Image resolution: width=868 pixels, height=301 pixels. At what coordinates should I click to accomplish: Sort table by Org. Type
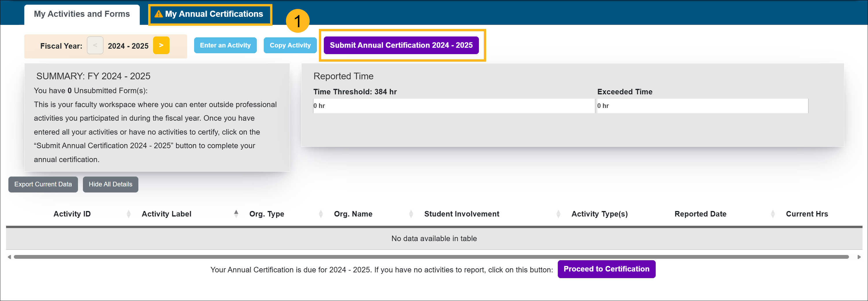[267, 214]
